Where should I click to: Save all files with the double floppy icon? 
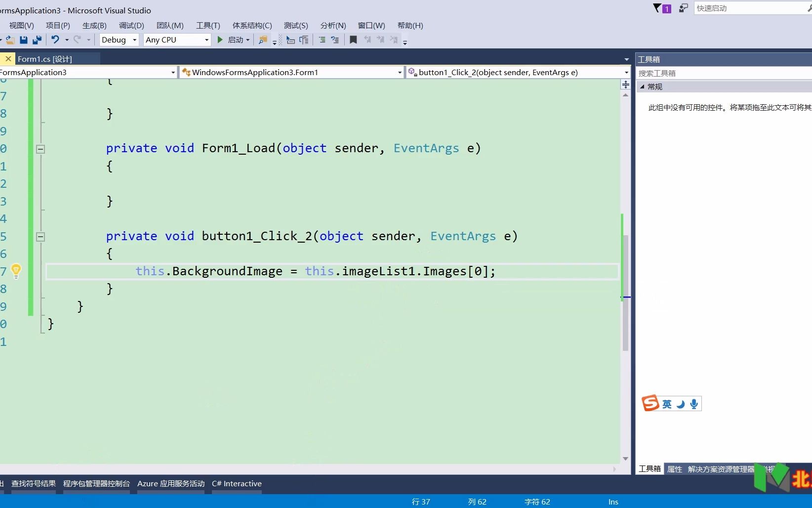pyautogui.click(x=37, y=40)
